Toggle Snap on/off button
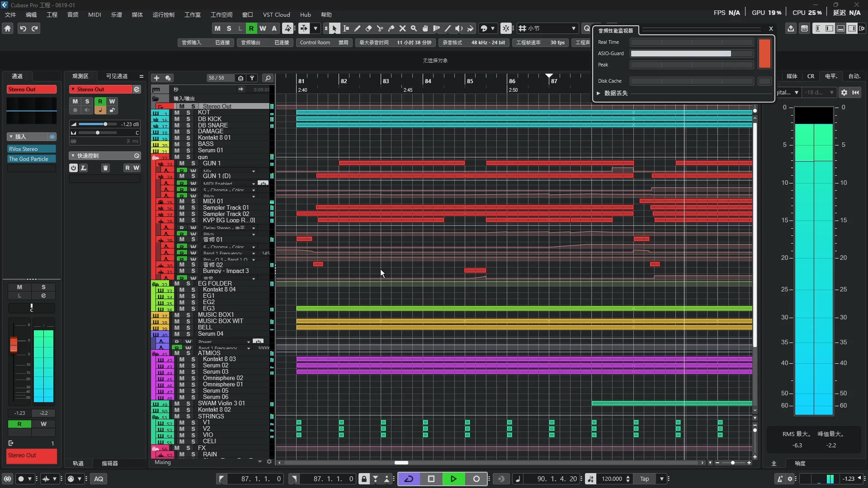The height and width of the screenshot is (488, 868). (x=506, y=28)
